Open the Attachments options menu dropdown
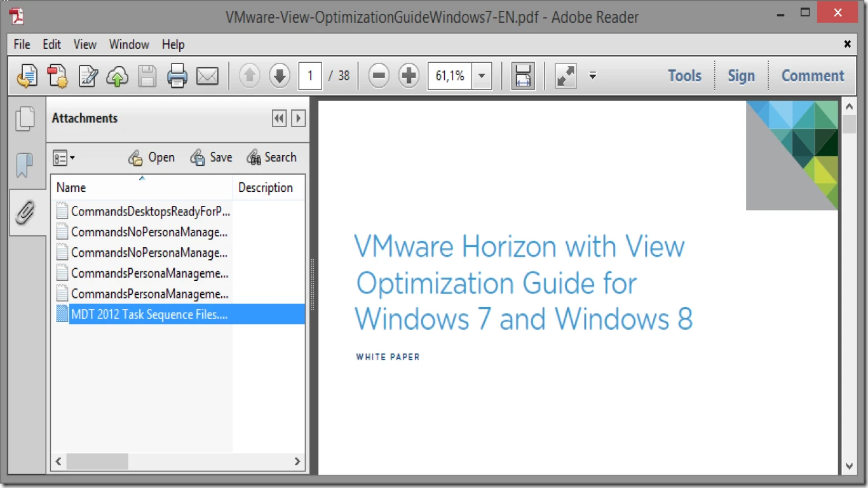 pyautogui.click(x=64, y=158)
